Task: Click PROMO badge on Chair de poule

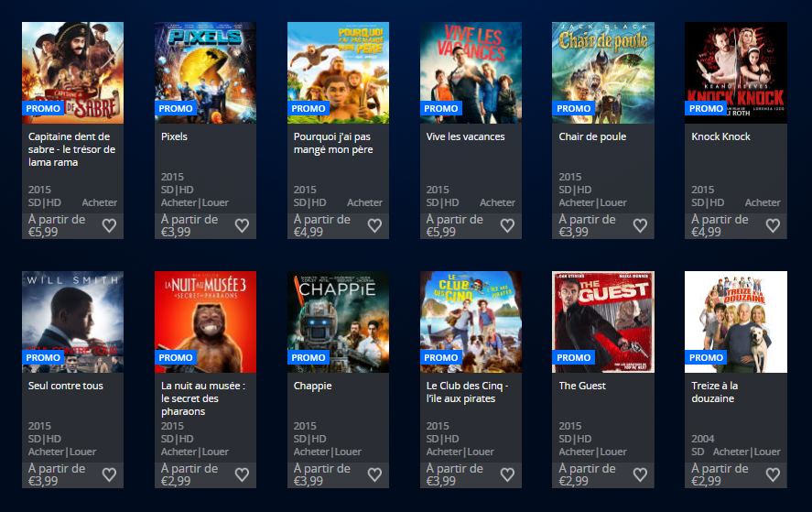Action: (x=573, y=108)
